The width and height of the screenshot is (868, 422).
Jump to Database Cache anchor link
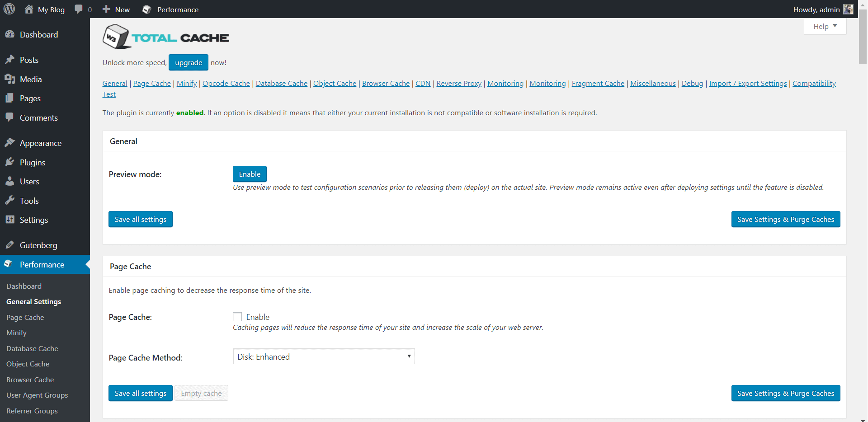tap(282, 83)
